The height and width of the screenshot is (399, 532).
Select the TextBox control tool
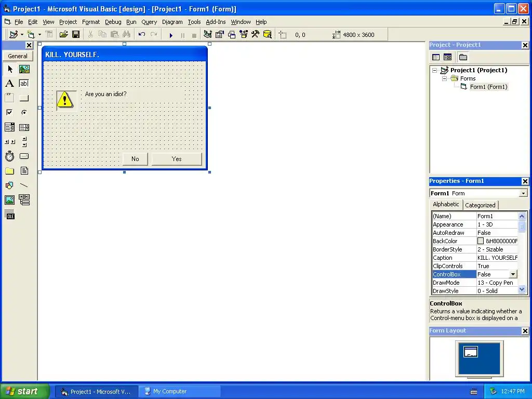pyautogui.click(x=24, y=84)
